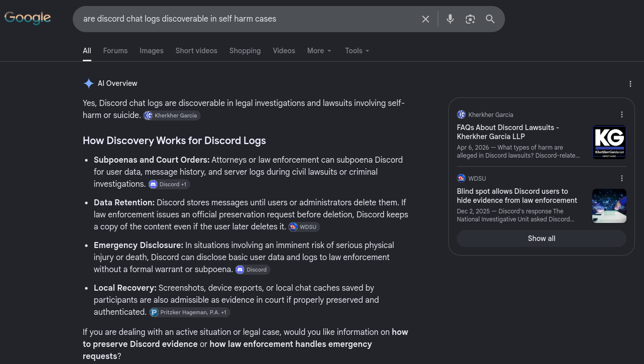Click 'WDSU' site name in source card
Viewport: 644px width, 364px height.
click(x=477, y=178)
